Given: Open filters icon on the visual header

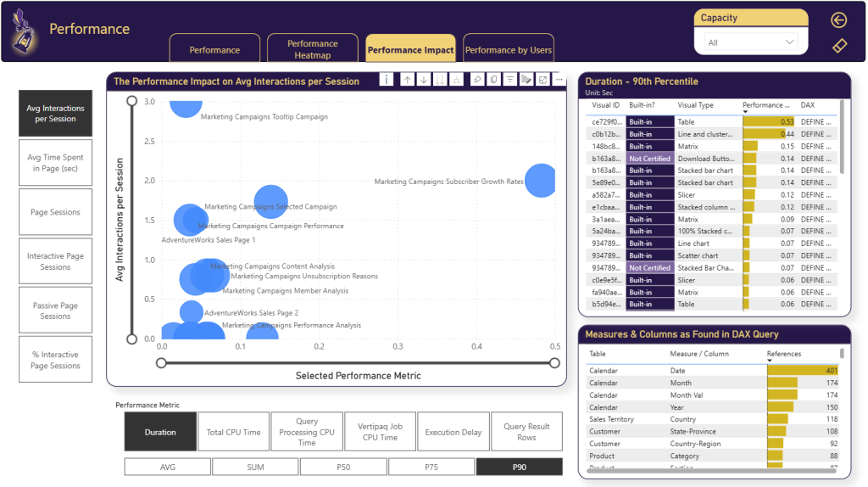Looking at the screenshot, I should (510, 80).
